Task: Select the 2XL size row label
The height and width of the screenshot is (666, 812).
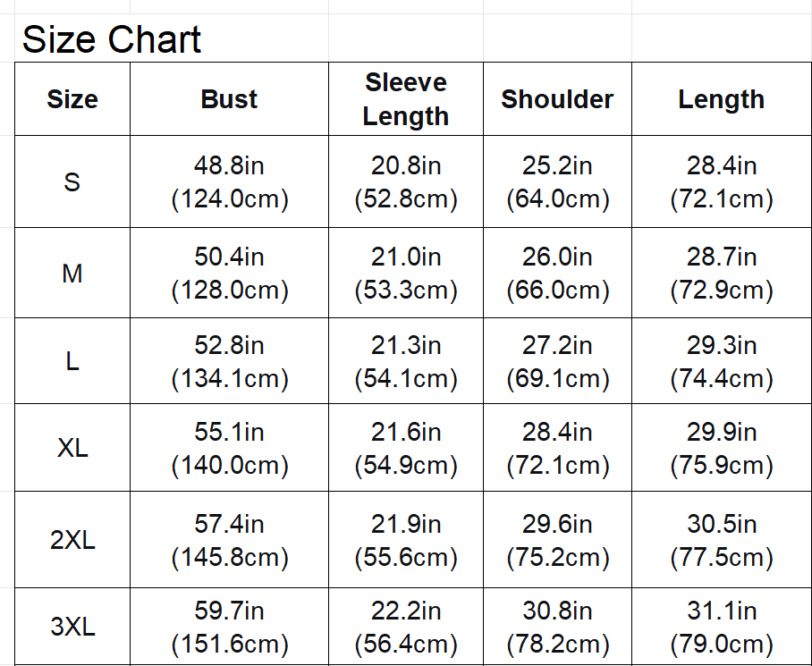Action: [x=72, y=540]
